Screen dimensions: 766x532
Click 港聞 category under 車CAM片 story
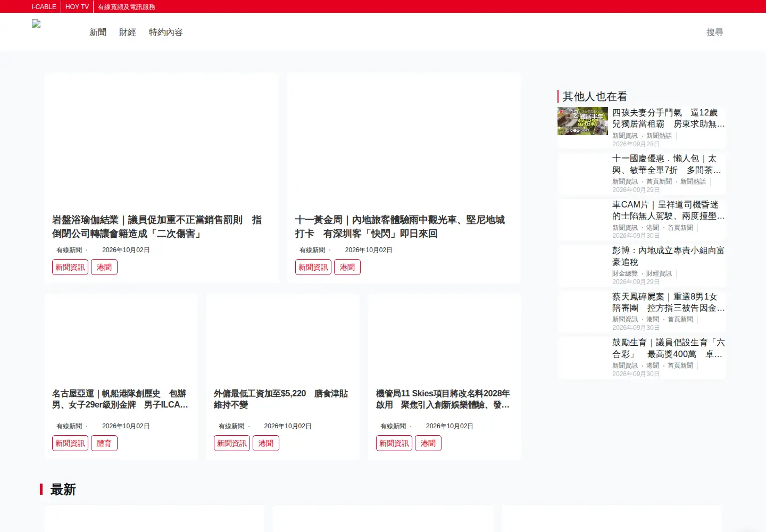[x=653, y=228]
